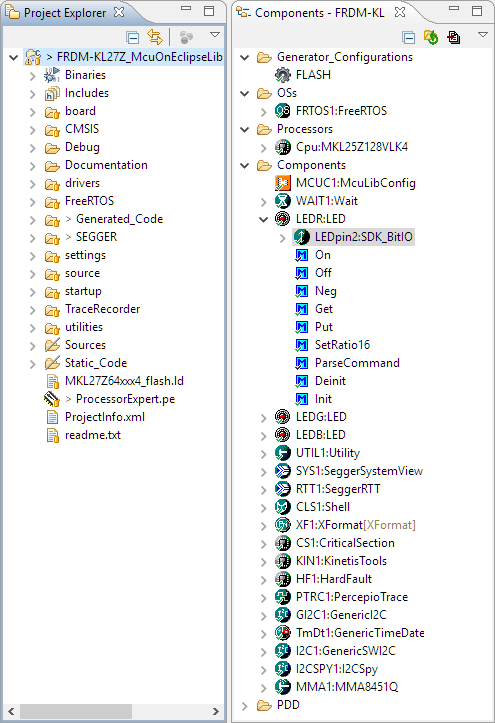The height and width of the screenshot is (723, 495).
Task: Click the XF1:XFormat component icon
Action: click(x=283, y=525)
